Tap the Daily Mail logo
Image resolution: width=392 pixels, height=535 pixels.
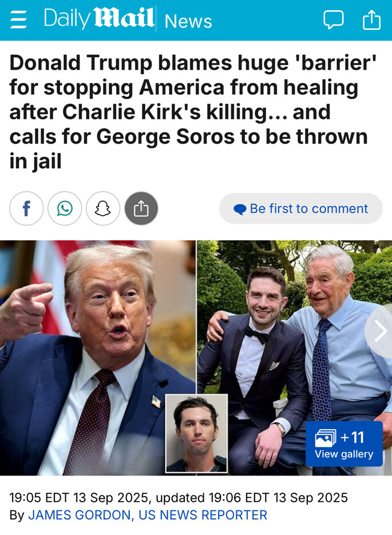(x=99, y=18)
